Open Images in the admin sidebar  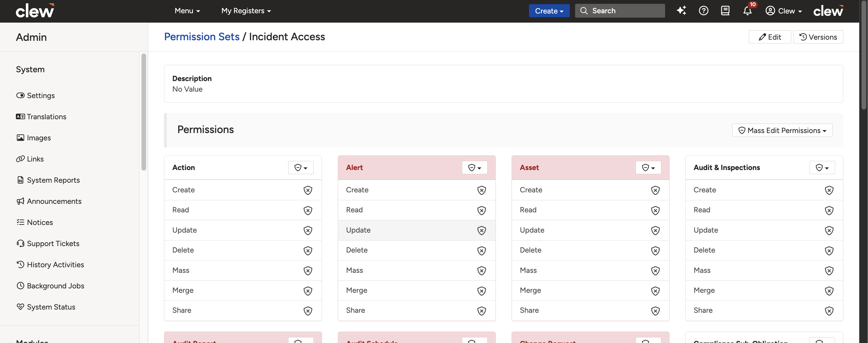pyautogui.click(x=33, y=138)
